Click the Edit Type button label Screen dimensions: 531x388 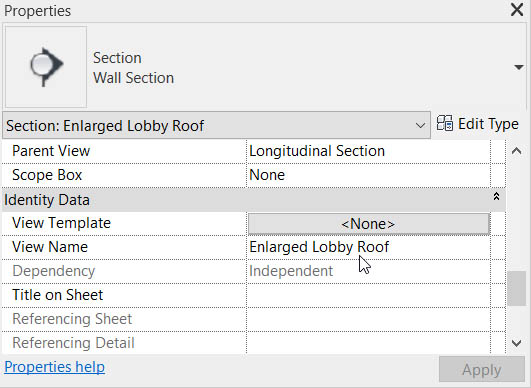coord(488,124)
